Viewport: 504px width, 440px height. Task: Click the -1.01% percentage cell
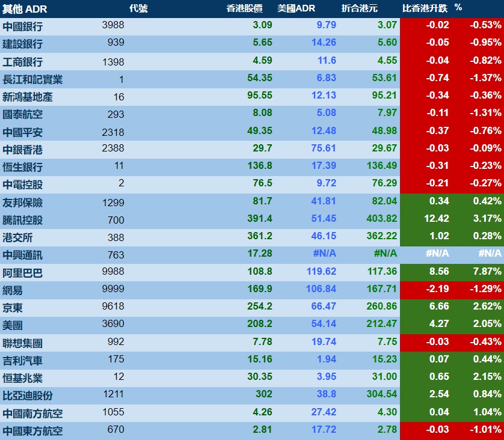486,429
